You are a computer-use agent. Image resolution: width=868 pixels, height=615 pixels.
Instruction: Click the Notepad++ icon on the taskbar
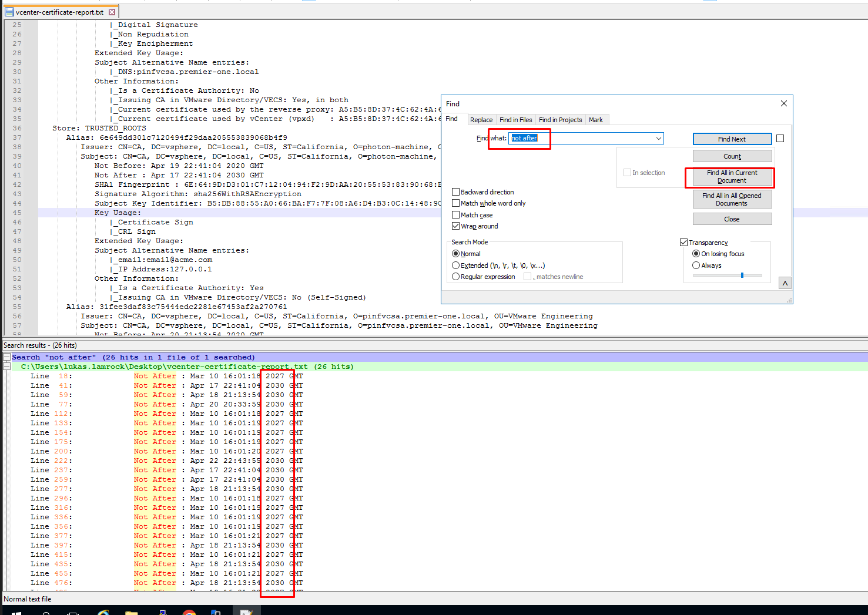[246, 611]
